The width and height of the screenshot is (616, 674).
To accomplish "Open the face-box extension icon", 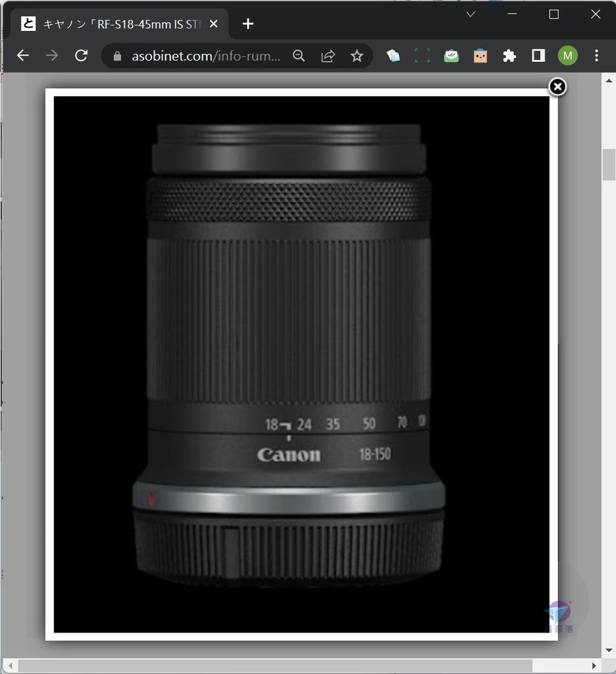I will coord(480,55).
